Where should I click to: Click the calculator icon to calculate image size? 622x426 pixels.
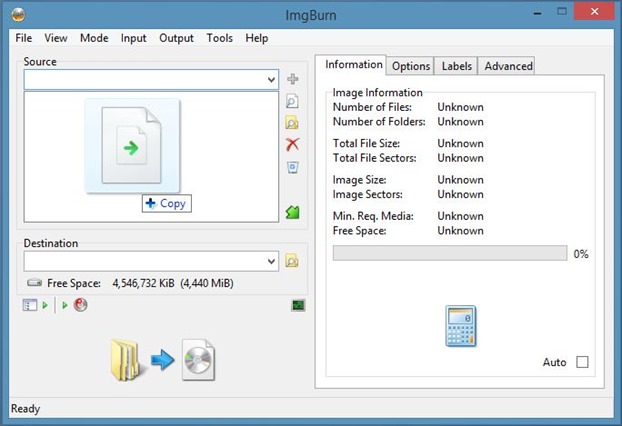point(461,326)
